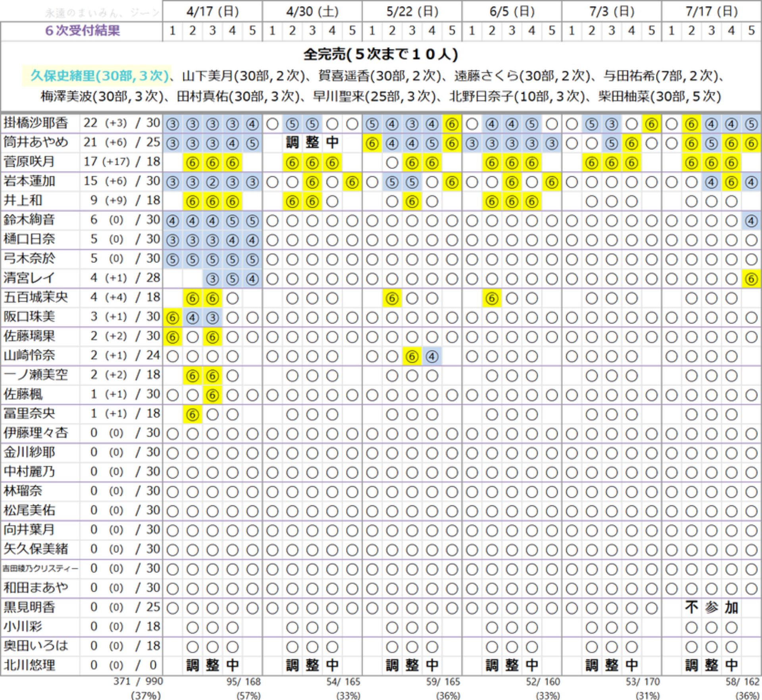Screen dimensions: 762x700
Task: Click the 吉田綾乃クリスティー name cell
Action: 40,569
